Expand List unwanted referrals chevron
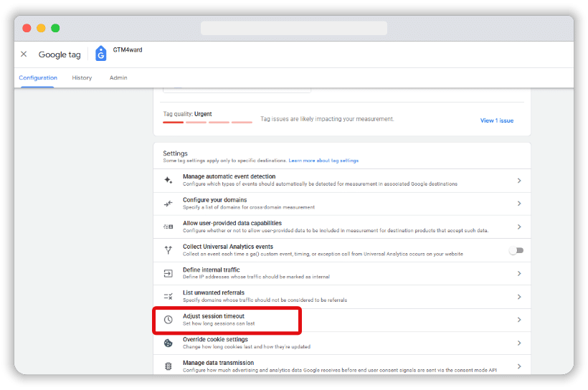 point(519,297)
